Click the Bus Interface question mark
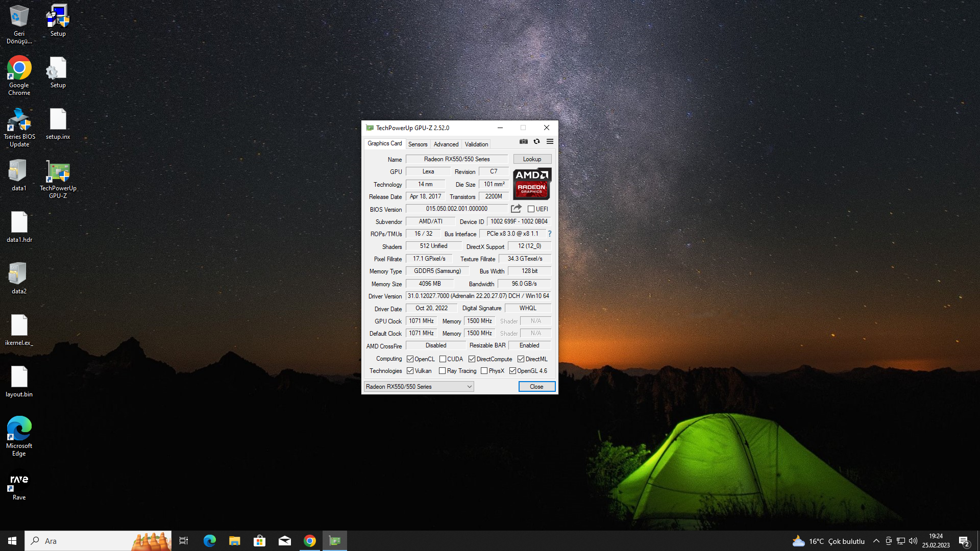 (x=550, y=234)
